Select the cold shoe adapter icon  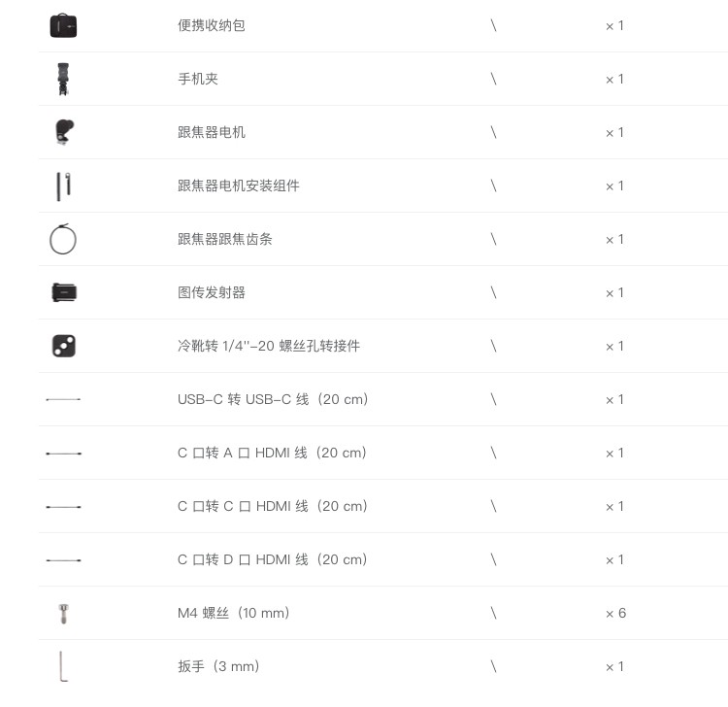tap(64, 346)
